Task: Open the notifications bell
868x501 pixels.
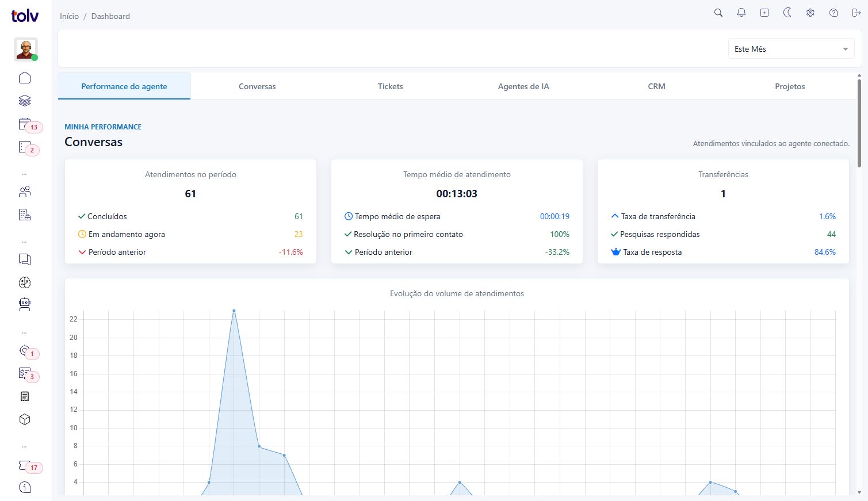Action: pos(741,13)
